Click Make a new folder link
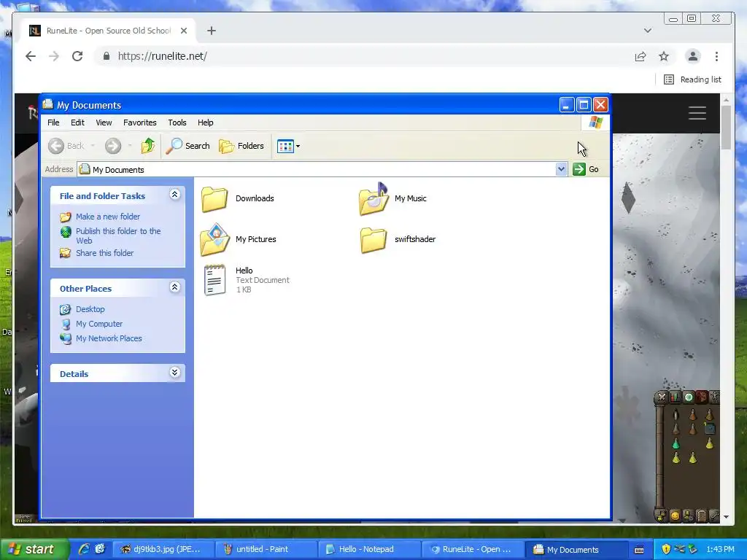The height and width of the screenshot is (560, 747). [x=108, y=217]
